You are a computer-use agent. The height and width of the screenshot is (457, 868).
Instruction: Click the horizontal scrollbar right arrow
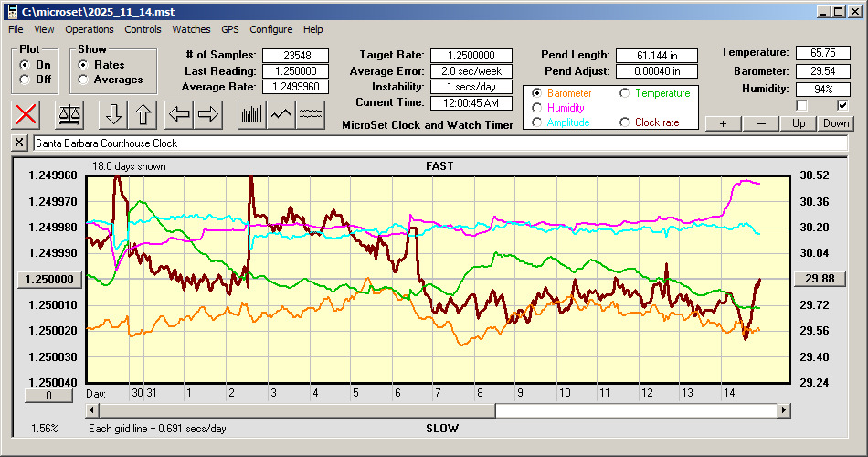click(784, 411)
